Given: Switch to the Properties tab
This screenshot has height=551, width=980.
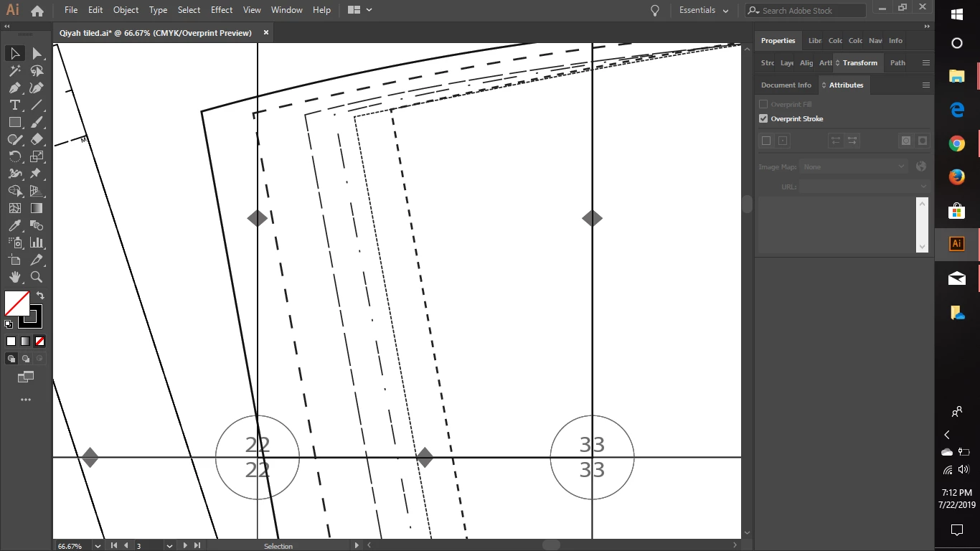Looking at the screenshot, I should tap(778, 40).
